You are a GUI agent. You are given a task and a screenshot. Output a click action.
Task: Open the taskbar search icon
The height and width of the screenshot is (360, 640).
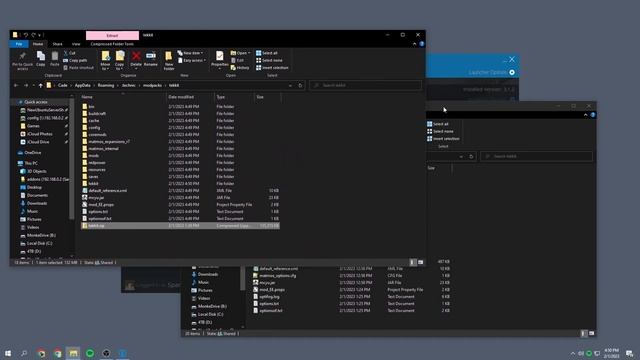click(24, 353)
